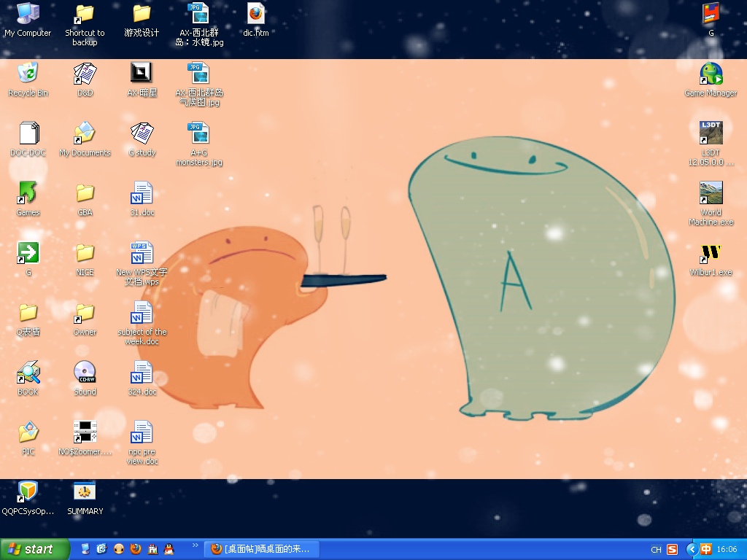Select the AX-暗星 desktop icon
The image size is (747, 560).
[142, 79]
